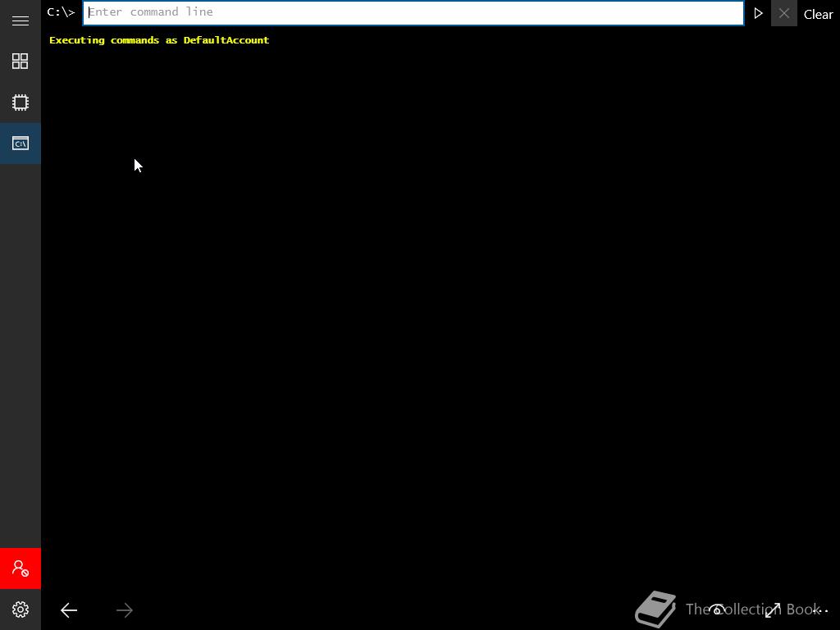840x630 pixels.
Task: Expand to full screen with diagonal arrows icon
Action: (773, 609)
